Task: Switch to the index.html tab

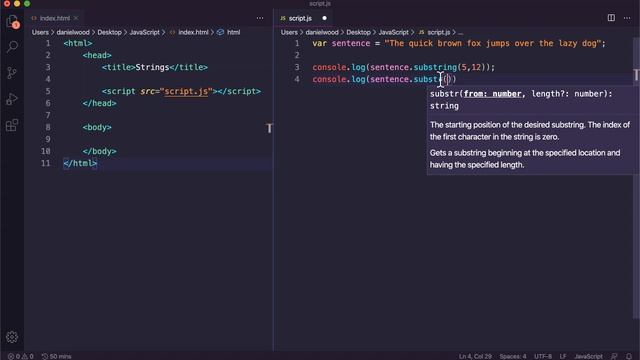Action: (54, 18)
